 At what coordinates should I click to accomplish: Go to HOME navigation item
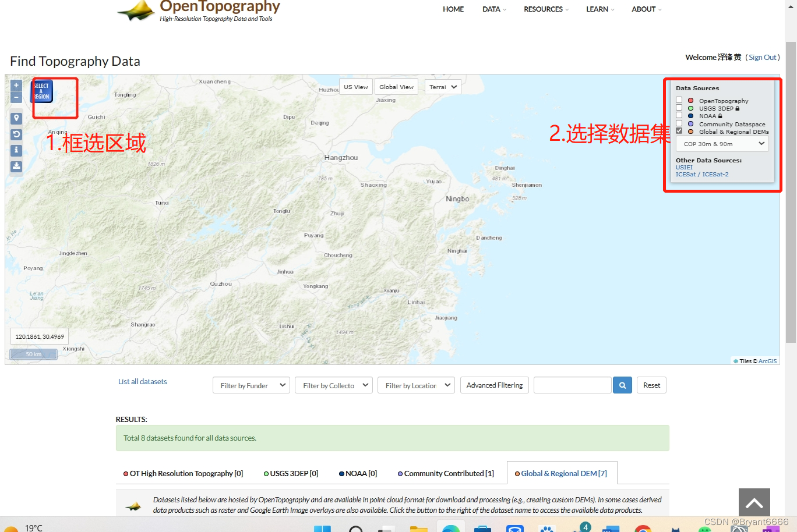pyautogui.click(x=453, y=9)
